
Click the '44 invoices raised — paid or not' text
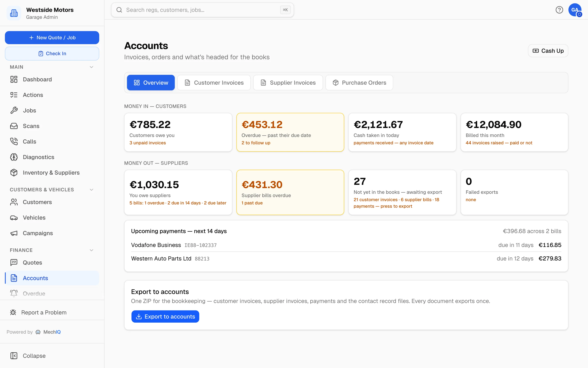(499, 143)
